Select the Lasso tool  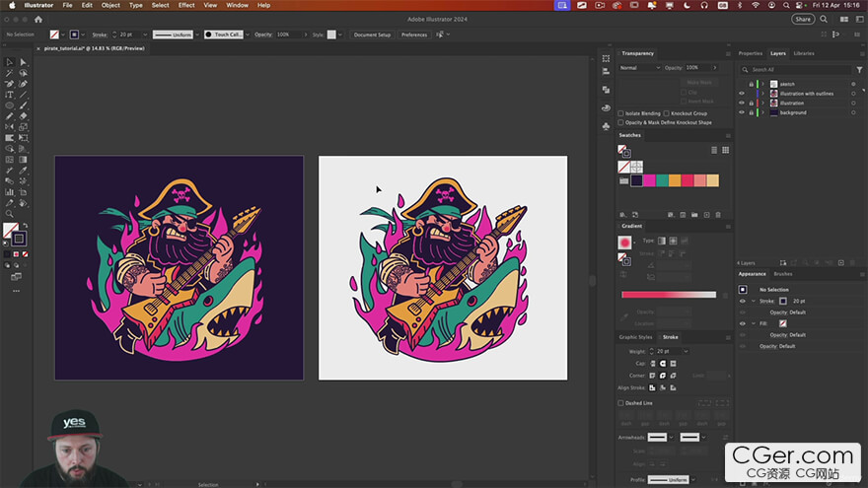(24, 73)
